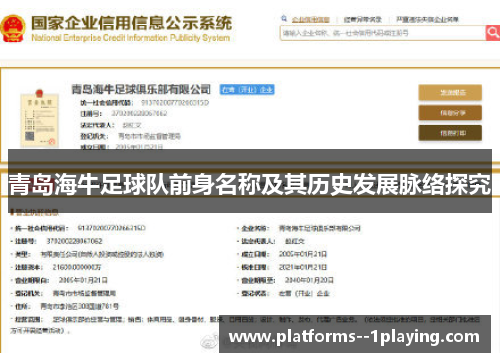Select the 登记机关 value in details table

pyautogui.click(x=84, y=293)
